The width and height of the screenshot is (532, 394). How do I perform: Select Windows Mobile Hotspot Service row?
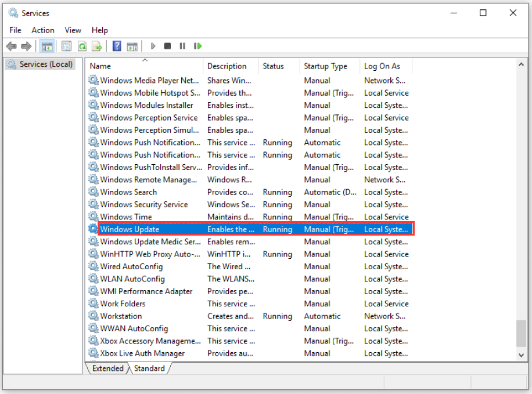(249, 93)
